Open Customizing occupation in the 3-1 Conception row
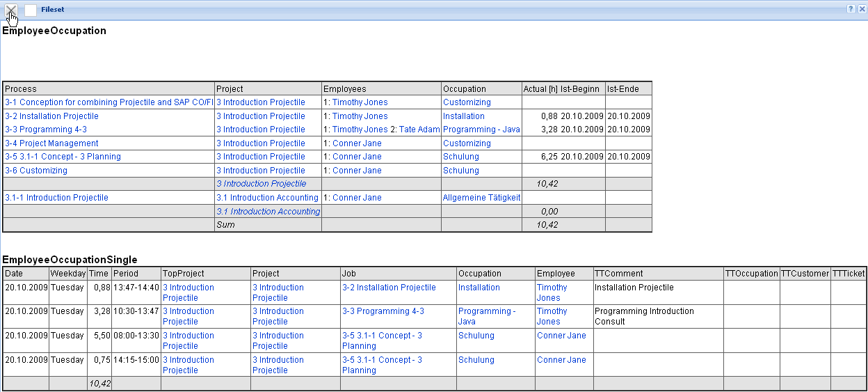Image resolution: width=868 pixels, height=392 pixels. point(467,102)
